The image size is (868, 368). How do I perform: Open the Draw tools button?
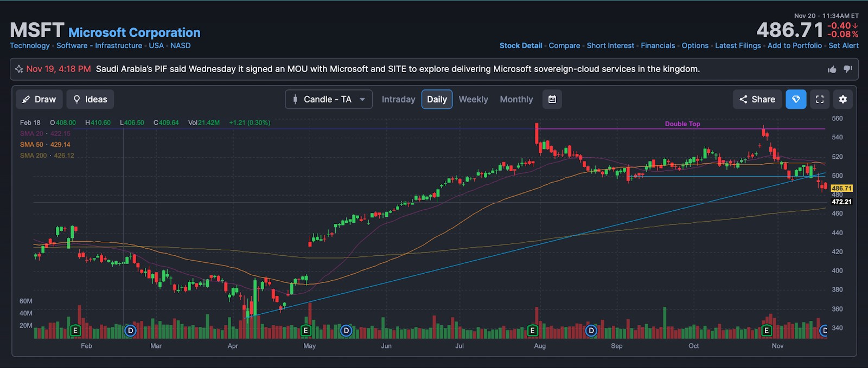pos(39,99)
